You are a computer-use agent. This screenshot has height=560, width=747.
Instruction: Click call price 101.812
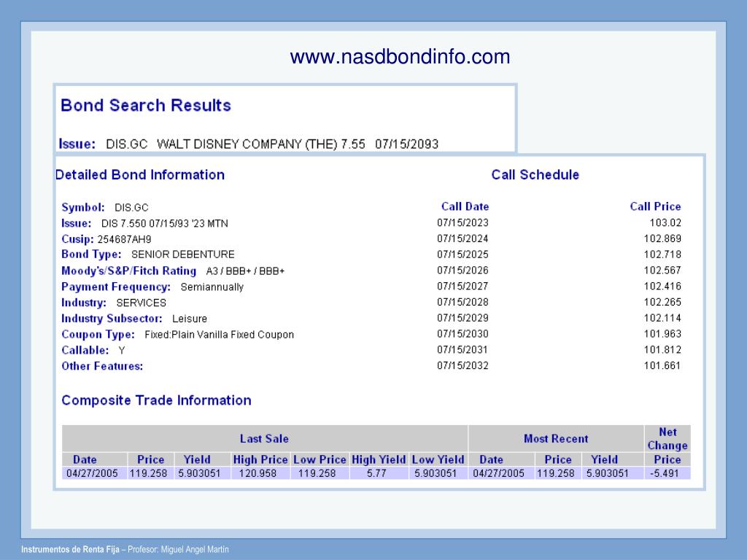coord(662,349)
